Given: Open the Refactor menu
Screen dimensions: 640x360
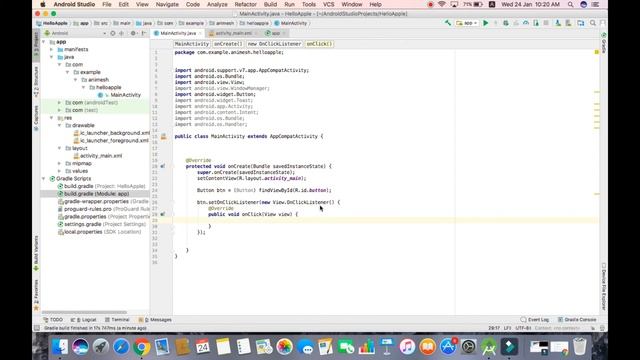Looking at the screenshot, I should tap(246, 4).
